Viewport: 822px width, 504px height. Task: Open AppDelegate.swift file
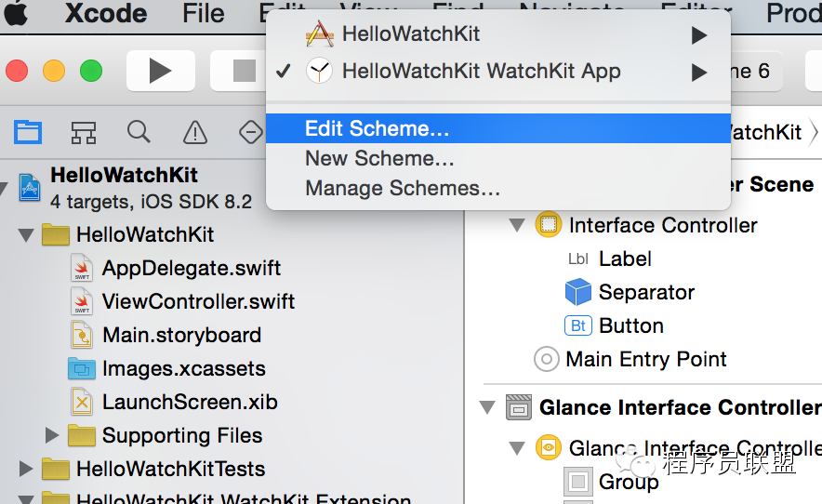coord(192,268)
